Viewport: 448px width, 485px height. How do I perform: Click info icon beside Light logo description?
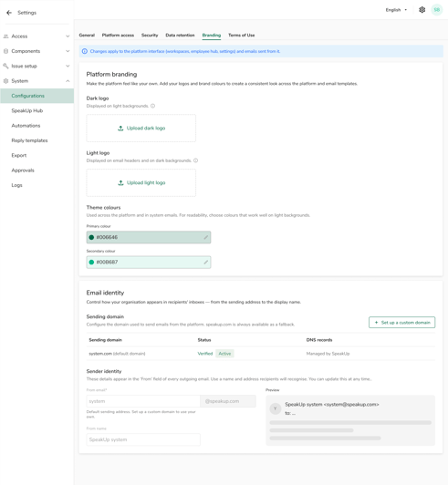[x=195, y=160]
